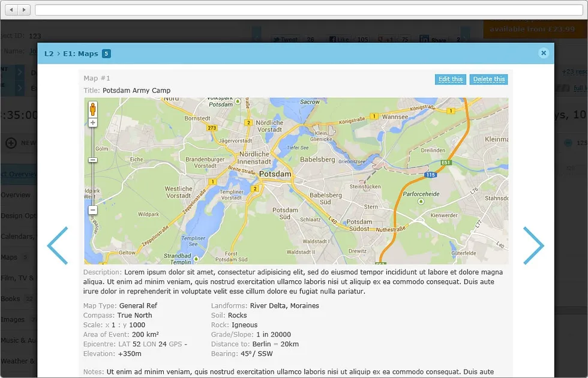Click Tweet button on background page
This screenshot has width=588, height=378.
tap(285, 40)
